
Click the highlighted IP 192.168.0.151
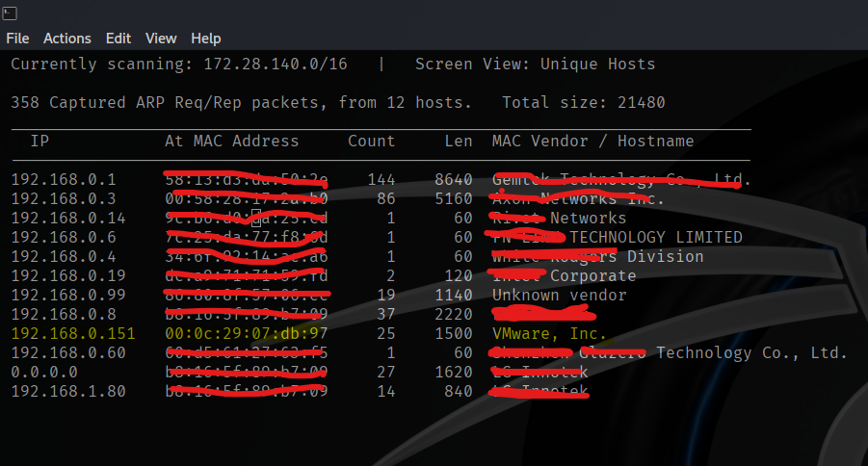coord(73,333)
